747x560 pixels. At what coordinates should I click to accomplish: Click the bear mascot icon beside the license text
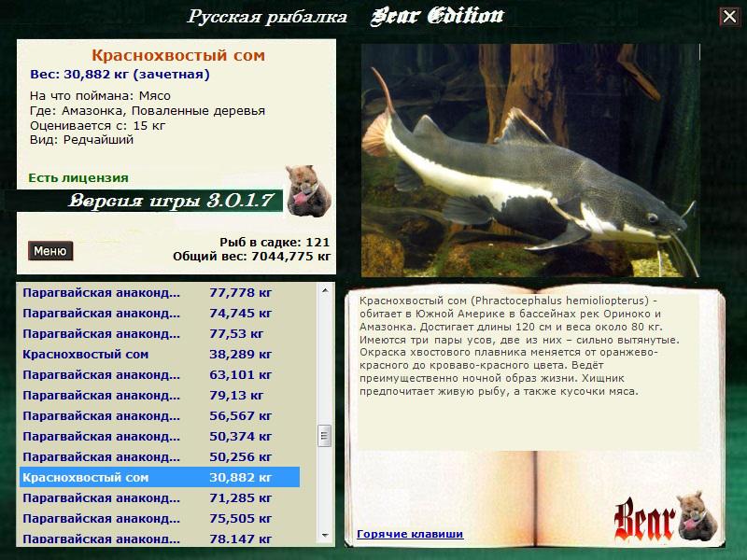304,189
